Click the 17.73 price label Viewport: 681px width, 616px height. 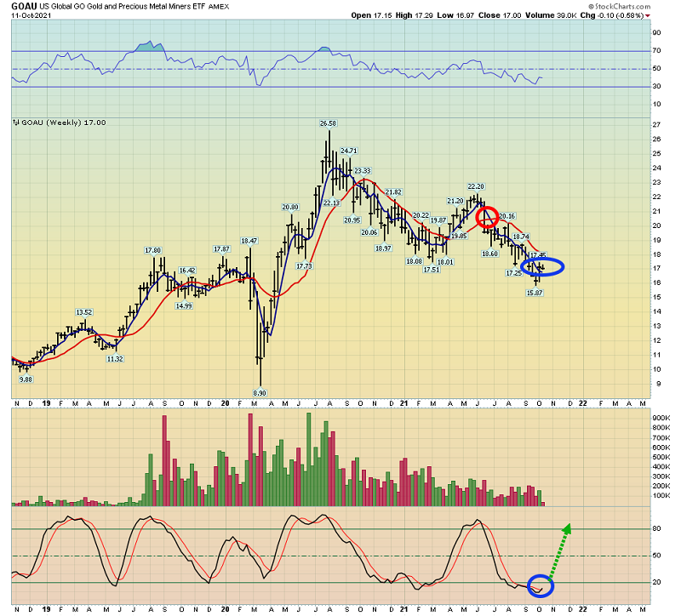tap(304, 266)
